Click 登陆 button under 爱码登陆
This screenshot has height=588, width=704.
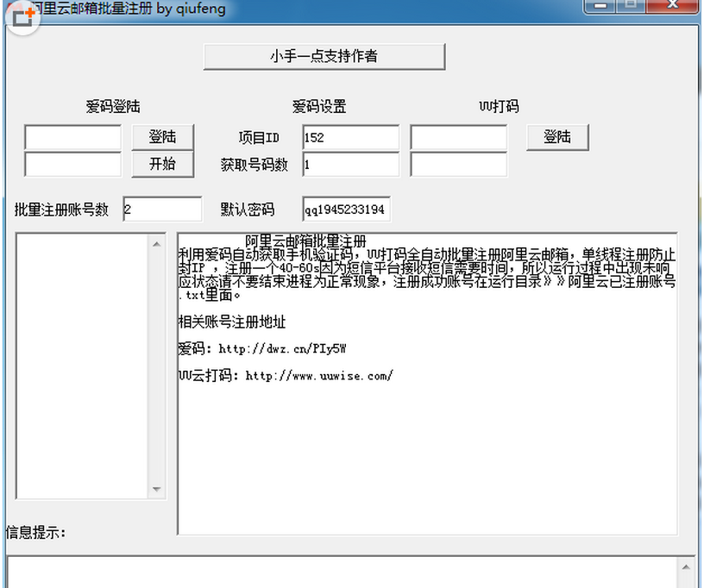click(x=162, y=137)
